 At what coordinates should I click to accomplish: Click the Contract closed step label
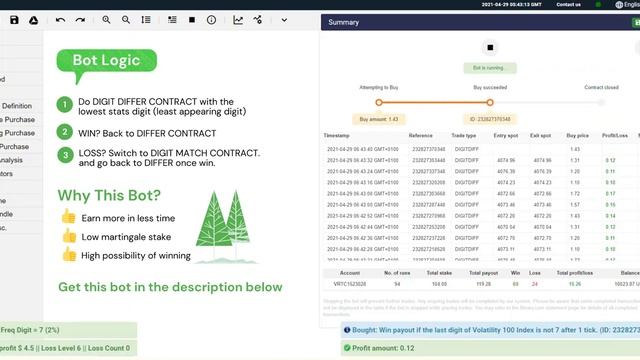pyautogui.click(x=601, y=87)
